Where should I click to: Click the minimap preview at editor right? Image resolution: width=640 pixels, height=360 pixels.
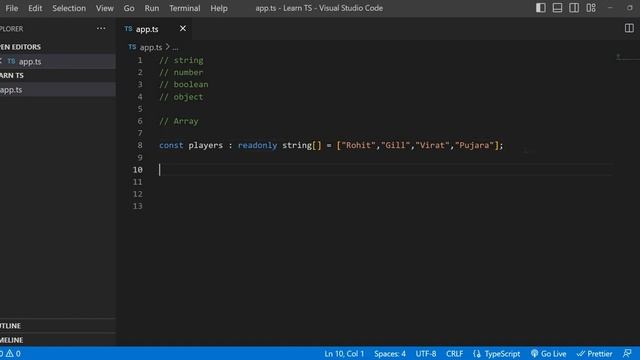pyautogui.click(x=627, y=57)
